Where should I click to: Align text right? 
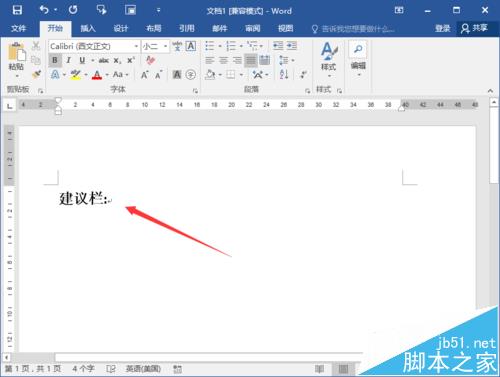tap(237, 60)
